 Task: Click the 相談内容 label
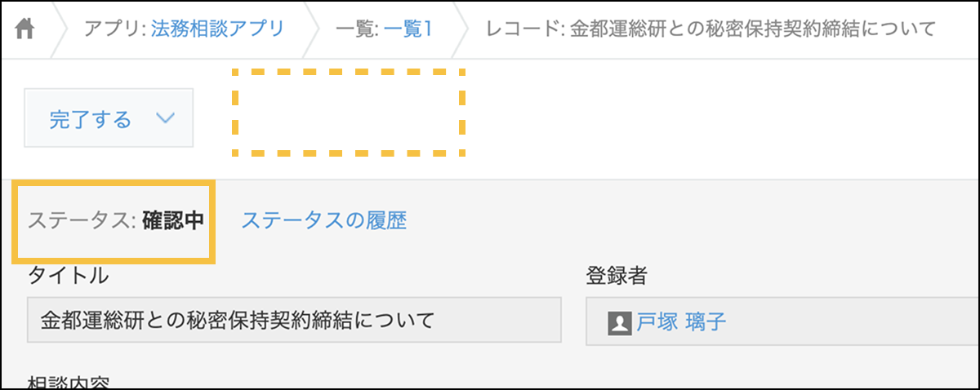pyautogui.click(x=68, y=382)
